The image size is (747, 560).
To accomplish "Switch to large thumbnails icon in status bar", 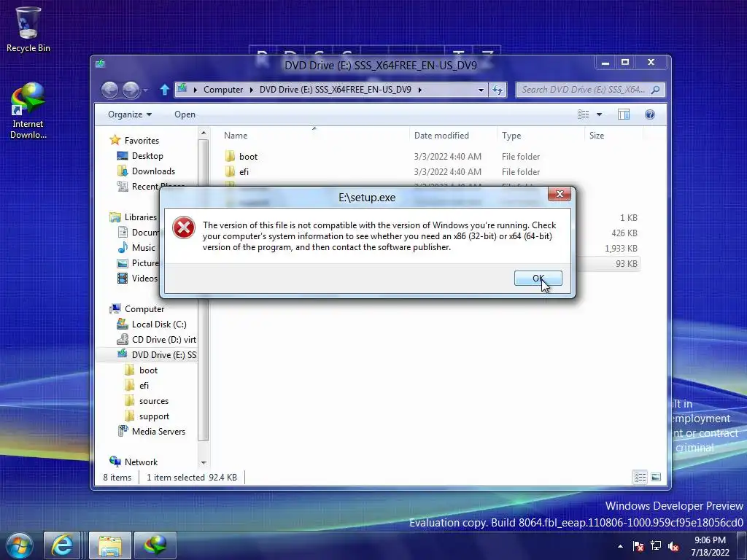I will (x=656, y=477).
